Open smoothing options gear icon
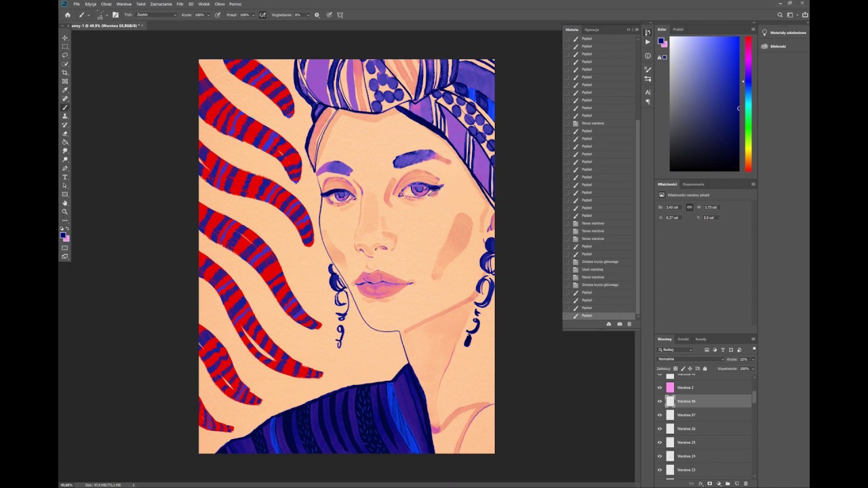Image resolution: width=868 pixels, height=488 pixels. (317, 14)
